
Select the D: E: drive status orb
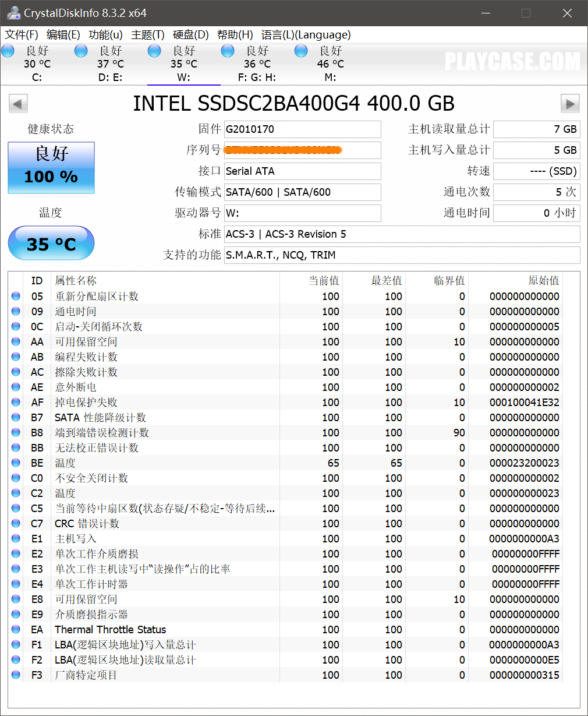point(82,51)
